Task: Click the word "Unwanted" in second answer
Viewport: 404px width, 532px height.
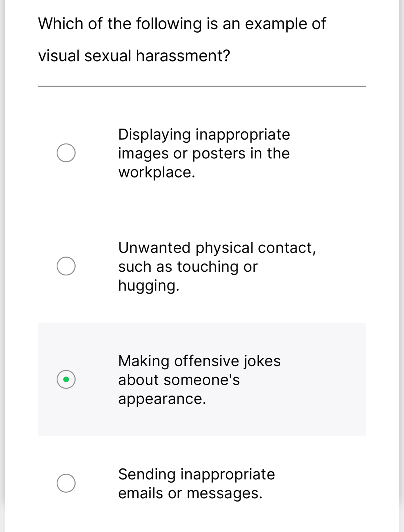Action: (x=155, y=248)
